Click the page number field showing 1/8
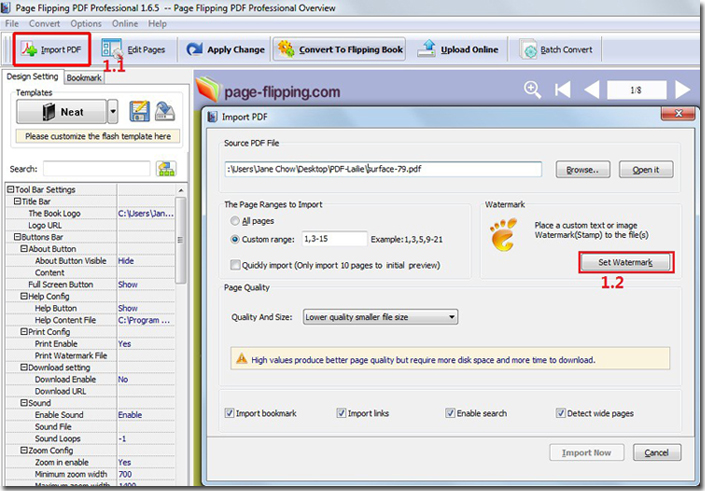Viewport: 705px width, 491px height. (636, 90)
